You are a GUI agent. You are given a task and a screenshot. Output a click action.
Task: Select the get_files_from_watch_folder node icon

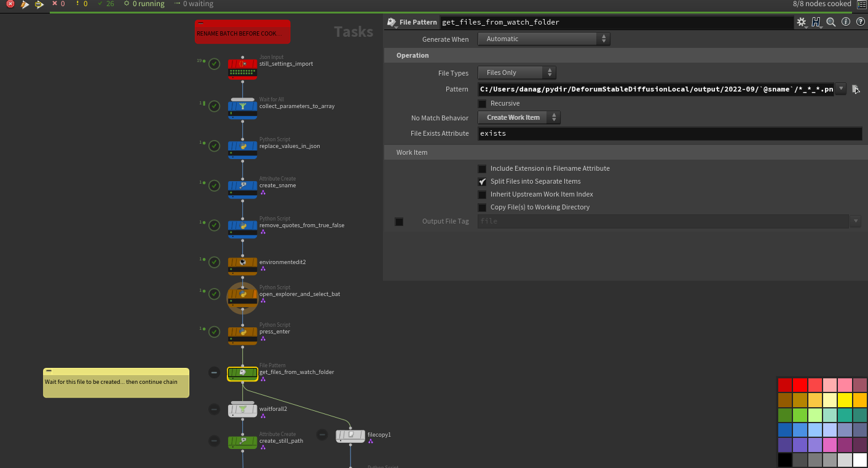tap(243, 375)
